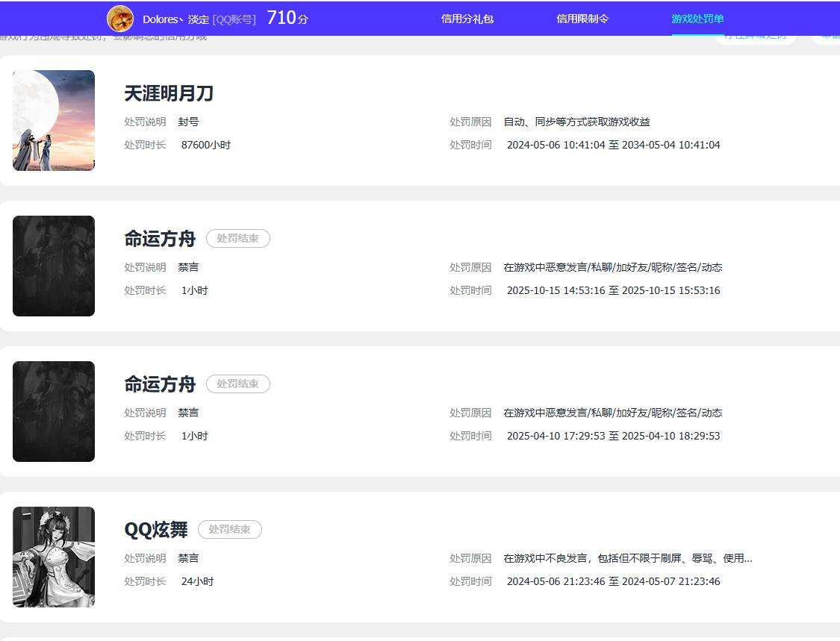
Task: Click truncated reason 在游戏中不良发言
Action: tap(628, 558)
